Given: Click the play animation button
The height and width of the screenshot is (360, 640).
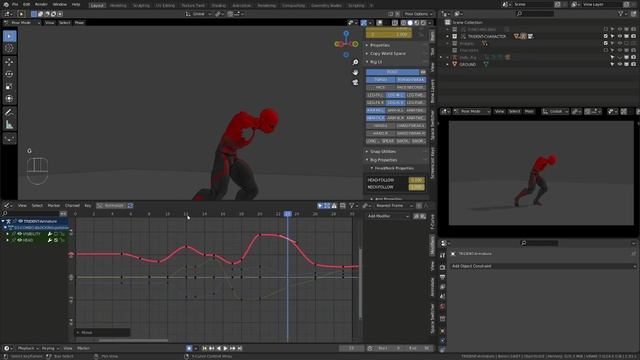Looking at the screenshot, I should [225, 348].
